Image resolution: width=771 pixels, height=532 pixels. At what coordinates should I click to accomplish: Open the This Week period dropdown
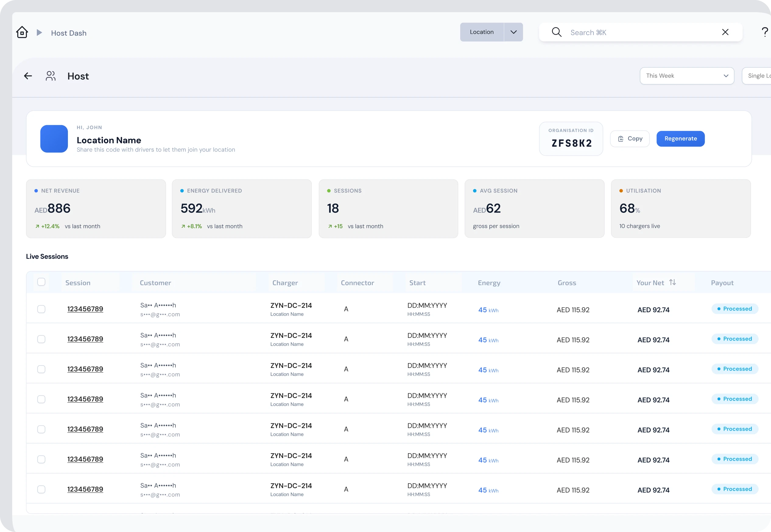[687, 76]
